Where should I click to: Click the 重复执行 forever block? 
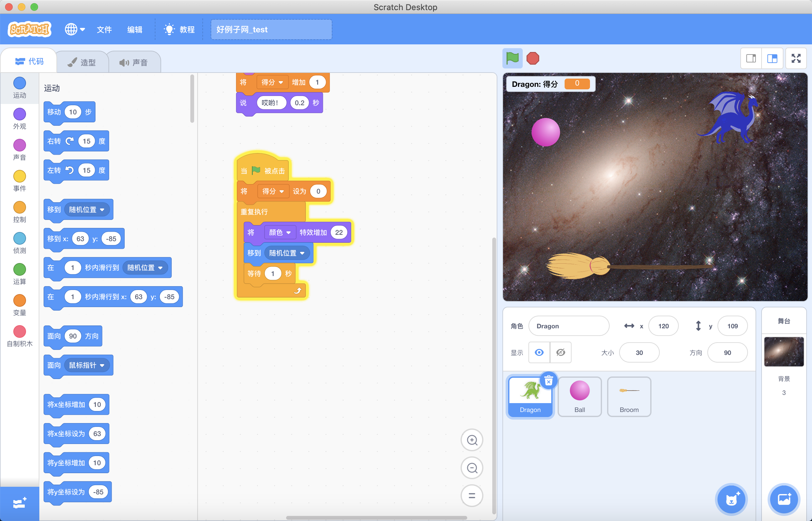point(254,212)
